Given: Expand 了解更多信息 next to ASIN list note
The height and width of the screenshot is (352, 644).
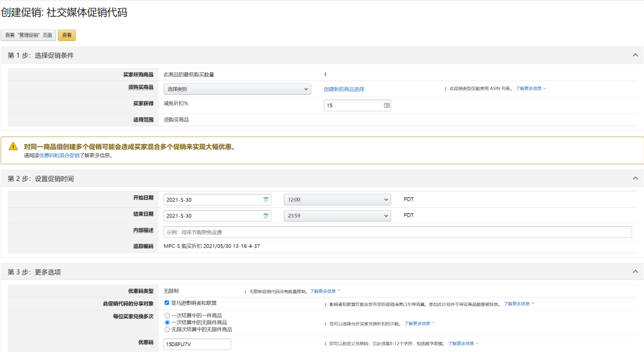Looking at the screenshot, I should click(x=530, y=89).
